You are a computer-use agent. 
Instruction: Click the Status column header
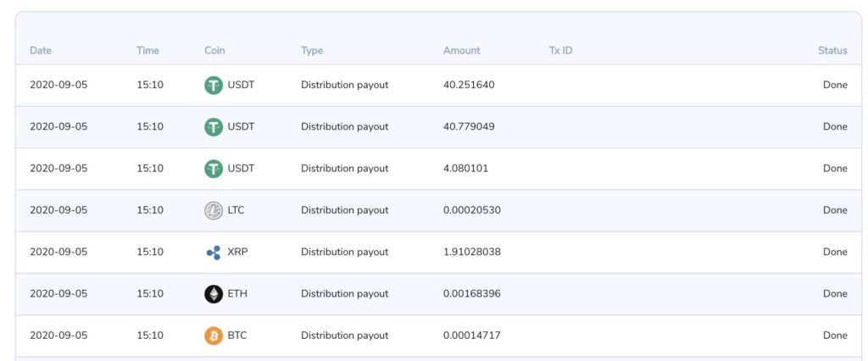832,51
